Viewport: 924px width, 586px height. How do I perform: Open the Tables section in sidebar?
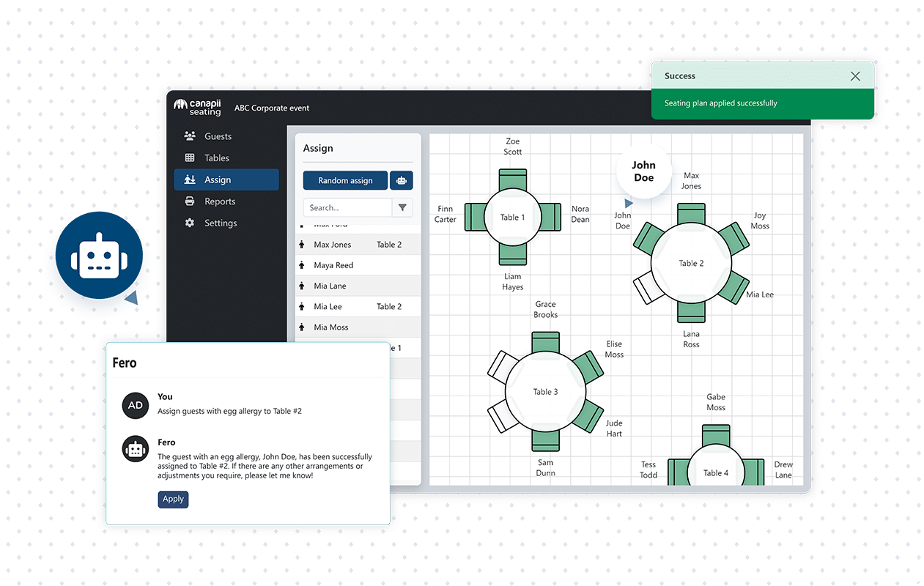[x=226, y=157]
